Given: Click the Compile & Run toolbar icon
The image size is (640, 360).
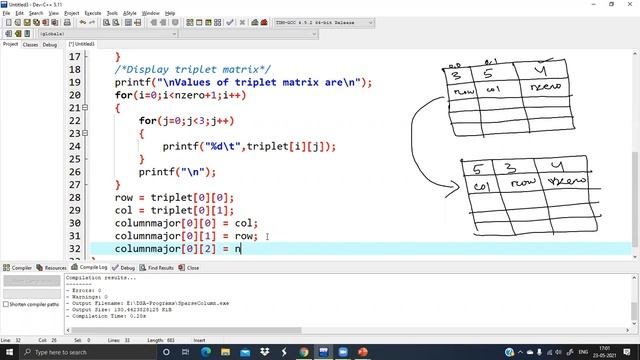Looking at the screenshot, I should pos(208,22).
